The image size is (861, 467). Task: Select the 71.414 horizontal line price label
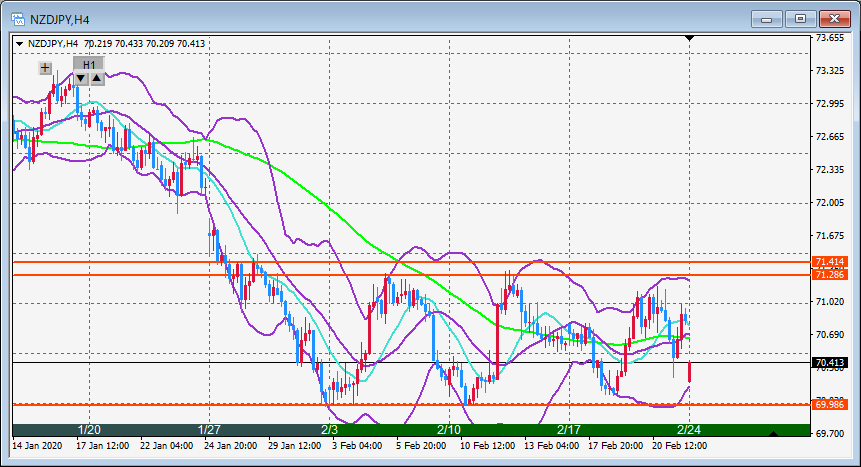click(830, 262)
